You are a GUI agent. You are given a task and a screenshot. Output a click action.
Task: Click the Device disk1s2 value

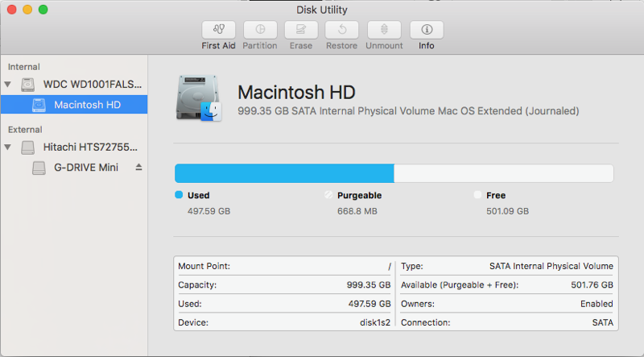click(375, 323)
